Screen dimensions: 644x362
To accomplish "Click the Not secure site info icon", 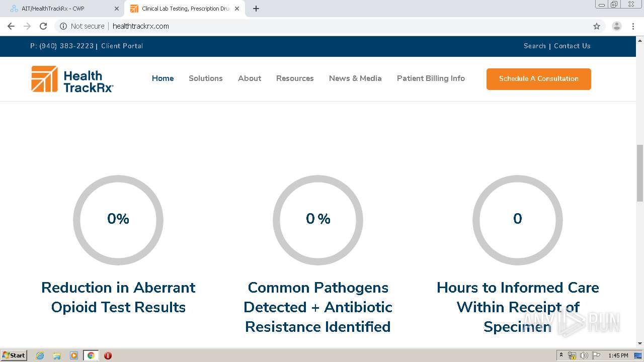I will 63,26.
